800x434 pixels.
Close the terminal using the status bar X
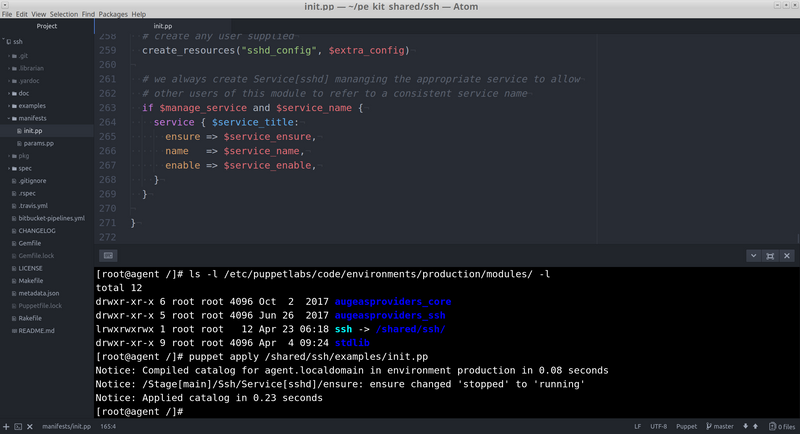[30, 427]
